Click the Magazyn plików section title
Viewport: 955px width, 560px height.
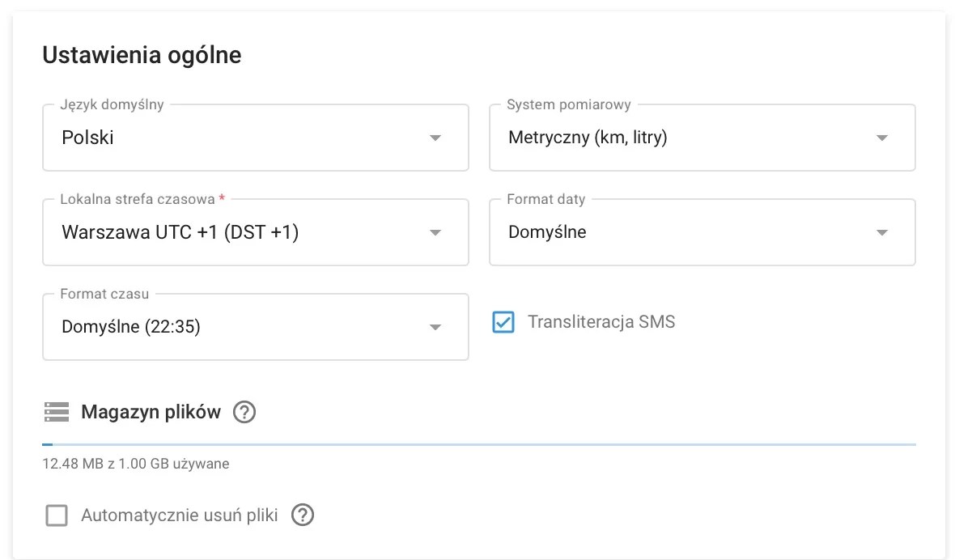point(151,412)
